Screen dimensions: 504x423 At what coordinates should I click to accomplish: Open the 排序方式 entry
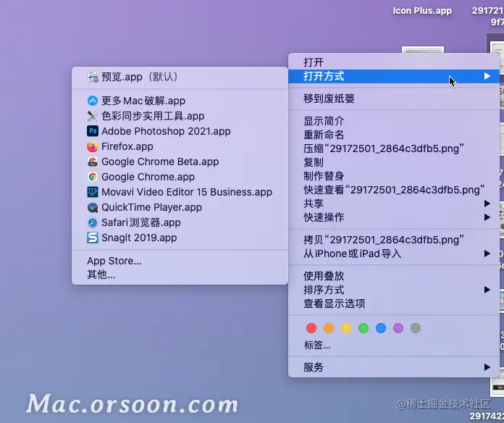394,290
